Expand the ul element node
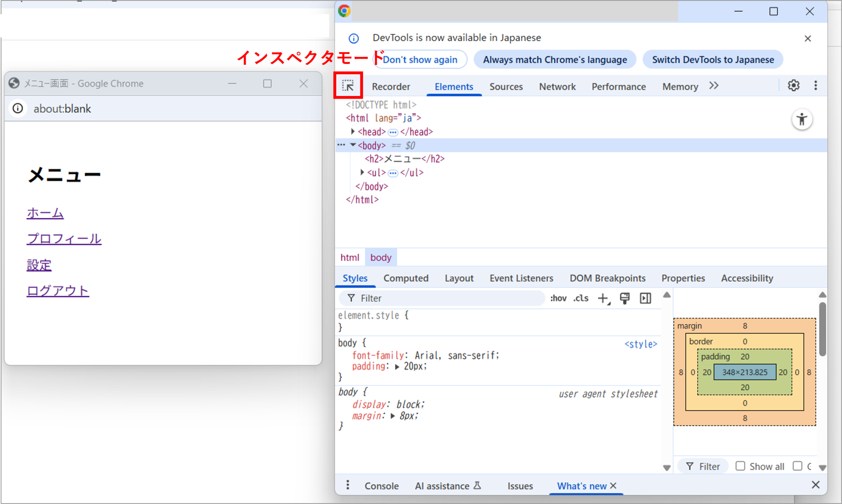 point(362,172)
